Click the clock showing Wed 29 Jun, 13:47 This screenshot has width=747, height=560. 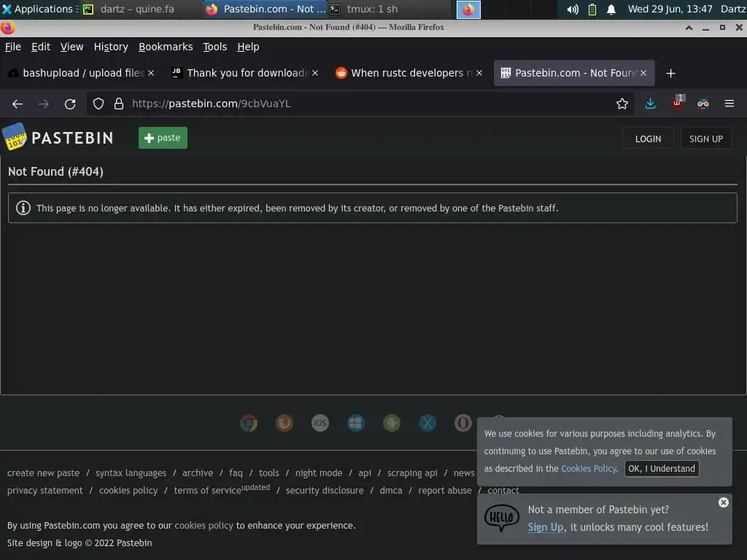tap(670, 9)
